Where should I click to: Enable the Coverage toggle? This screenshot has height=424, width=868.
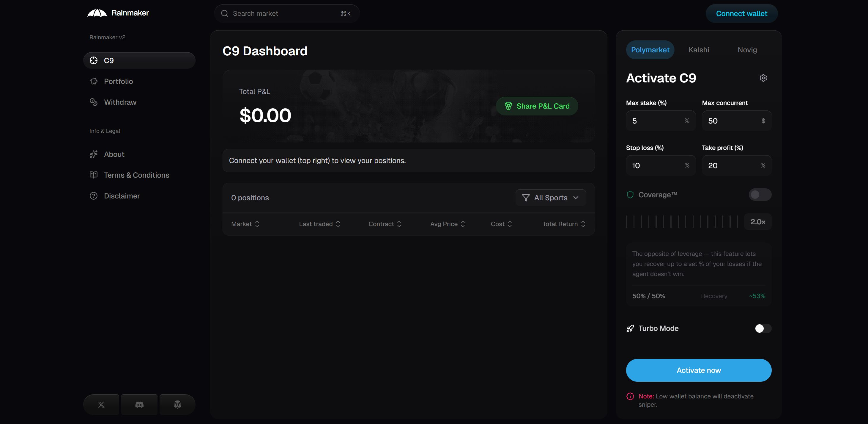pyautogui.click(x=760, y=195)
